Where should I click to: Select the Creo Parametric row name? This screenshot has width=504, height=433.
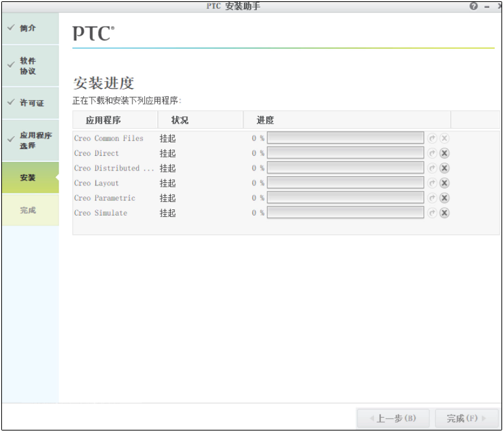pos(105,198)
